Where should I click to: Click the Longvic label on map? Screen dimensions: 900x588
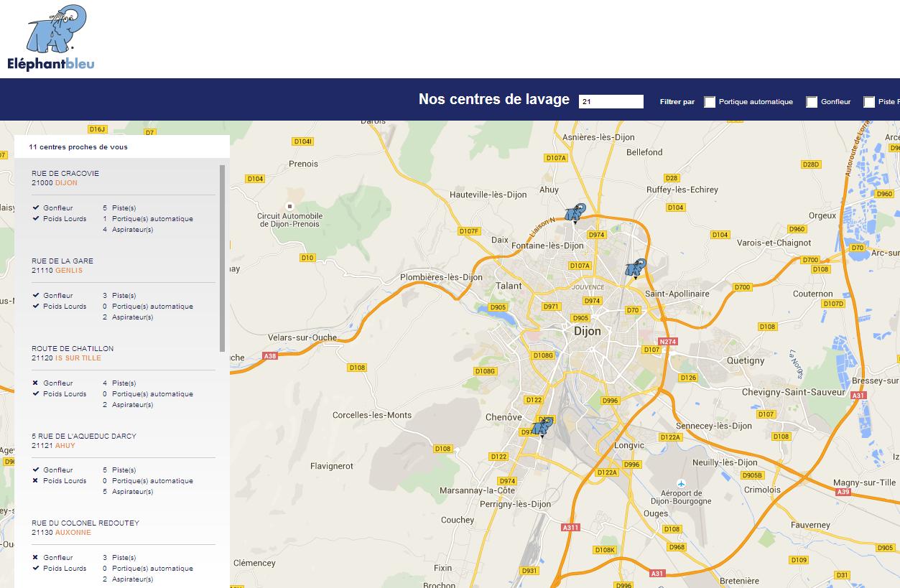pos(629,445)
